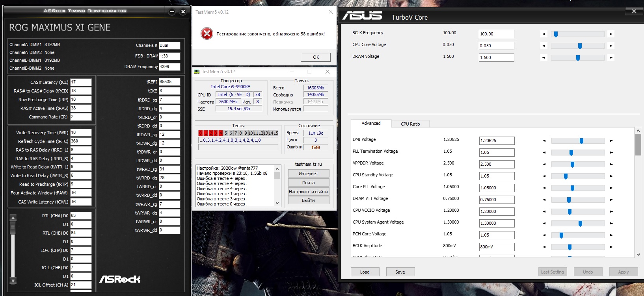This screenshot has width=644, height=296.
Task: Open TestMem5 title bar app icon menu
Action: [197, 72]
